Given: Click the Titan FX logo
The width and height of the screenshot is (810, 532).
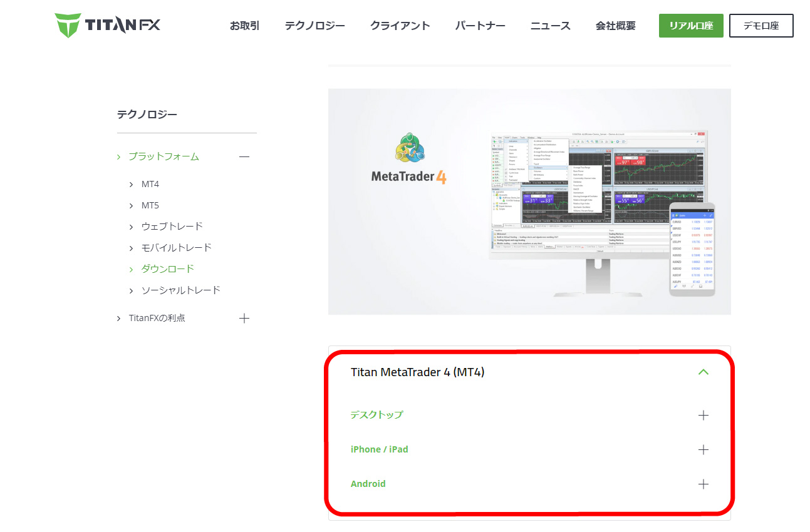Looking at the screenshot, I should click(x=107, y=25).
